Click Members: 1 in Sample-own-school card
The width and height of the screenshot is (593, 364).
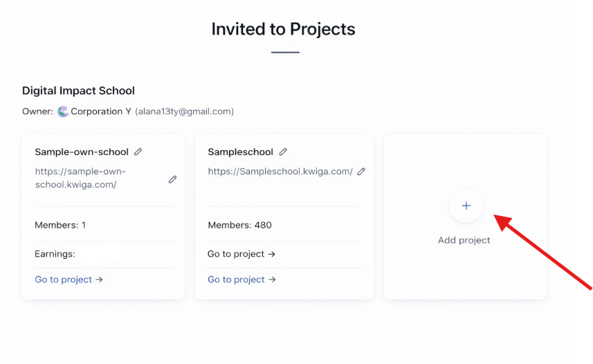pos(60,225)
